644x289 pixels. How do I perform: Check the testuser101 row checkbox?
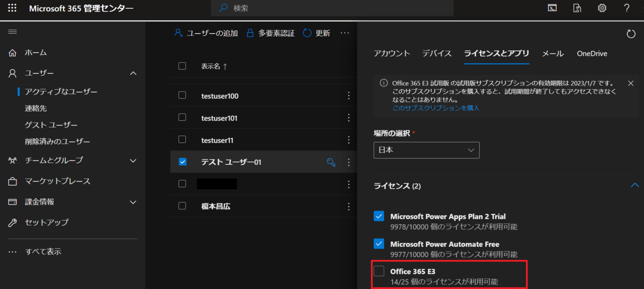pos(182,118)
